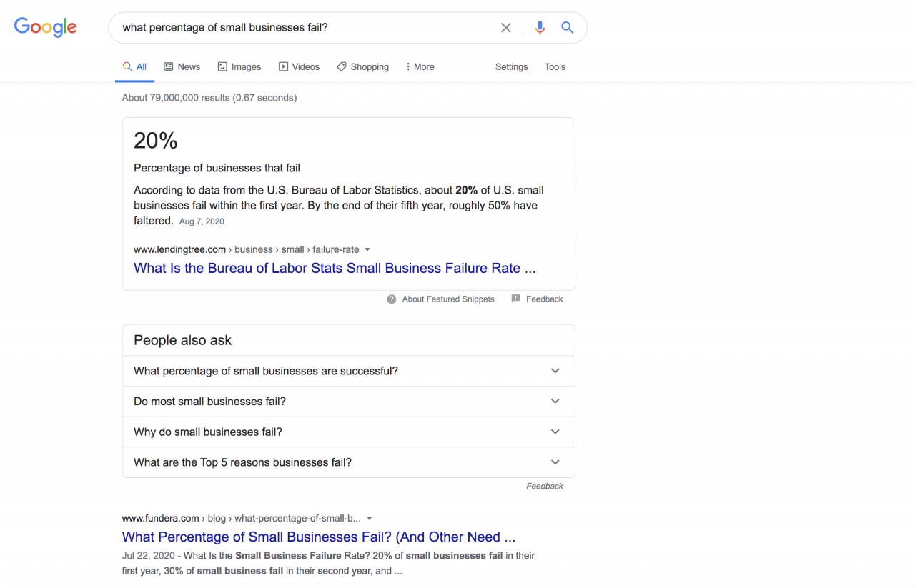Expand "What are the Top 5 reasons" question
The width and height of the screenshot is (915, 588).
555,462
